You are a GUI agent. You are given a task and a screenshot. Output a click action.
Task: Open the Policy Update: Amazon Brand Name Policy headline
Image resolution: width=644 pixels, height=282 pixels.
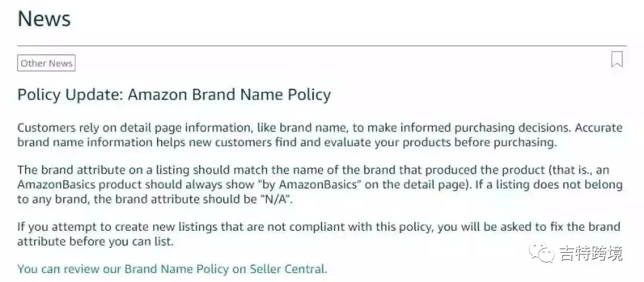coord(174,95)
